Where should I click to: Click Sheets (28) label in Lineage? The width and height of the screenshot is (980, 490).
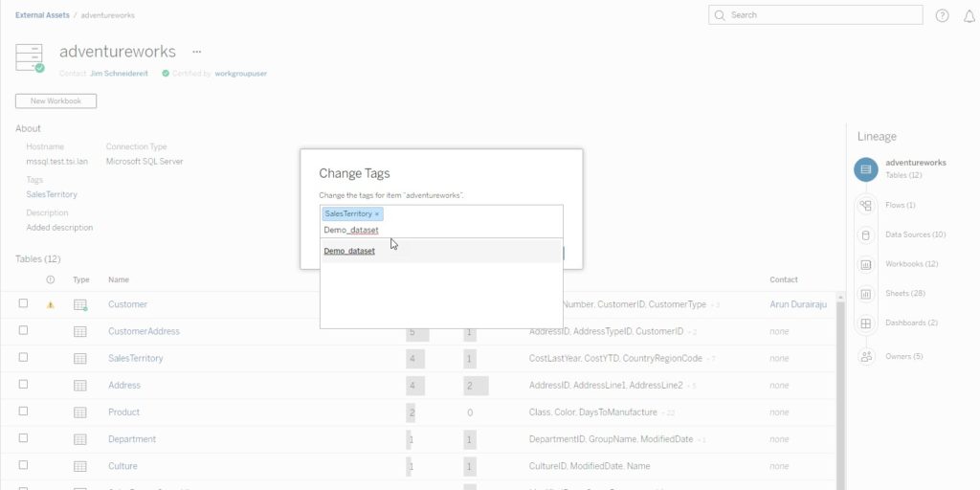tap(905, 293)
